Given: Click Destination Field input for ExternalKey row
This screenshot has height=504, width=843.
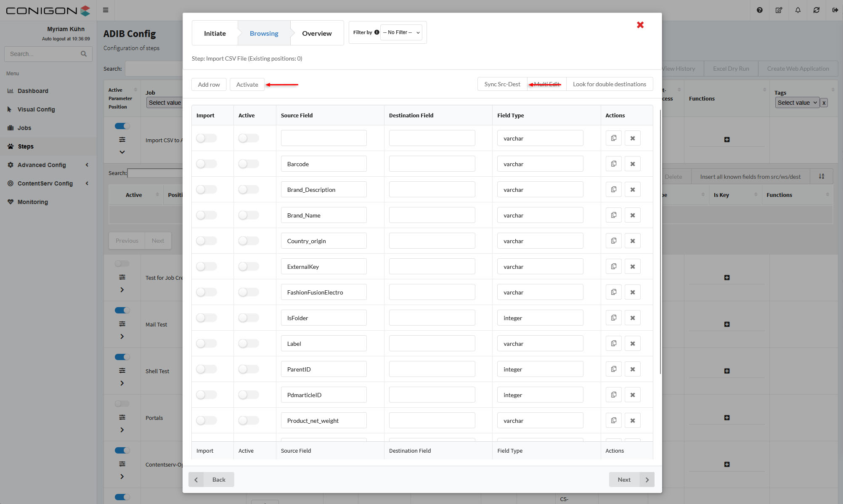Looking at the screenshot, I should point(432,266).
